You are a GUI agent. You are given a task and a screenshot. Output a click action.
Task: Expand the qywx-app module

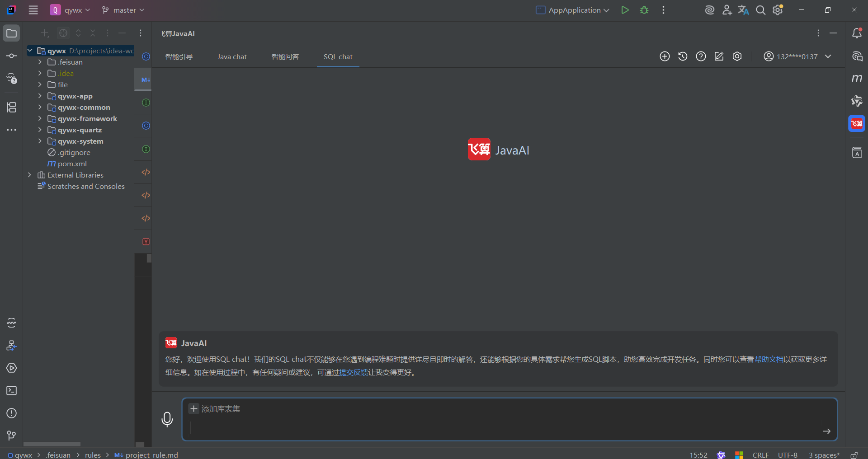40,96
